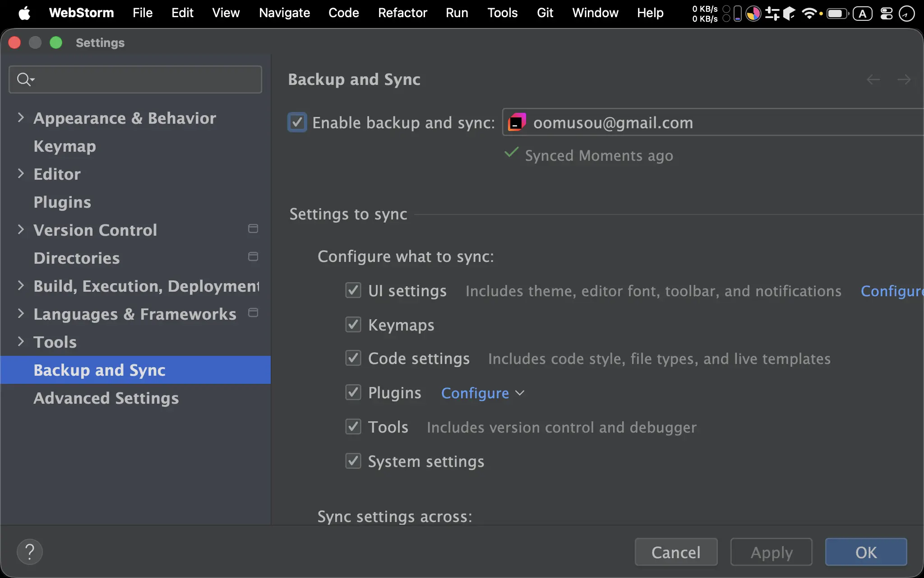
Task: Open the Wi-Fi status menu
Action: click(x=809, y=14)
